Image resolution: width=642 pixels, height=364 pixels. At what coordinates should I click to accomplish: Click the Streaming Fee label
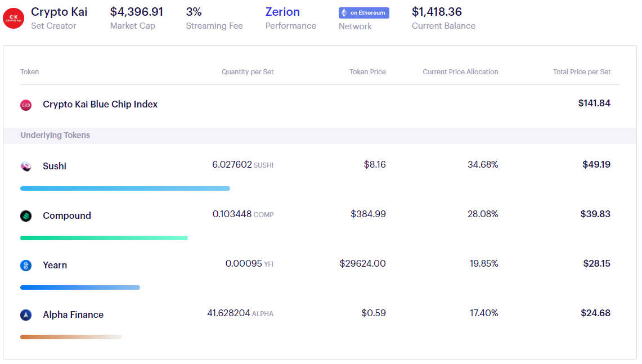point(214,26)
